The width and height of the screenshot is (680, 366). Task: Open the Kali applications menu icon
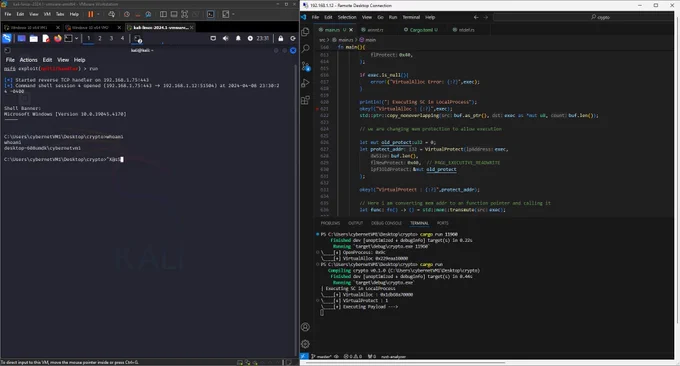pos(7,38)
